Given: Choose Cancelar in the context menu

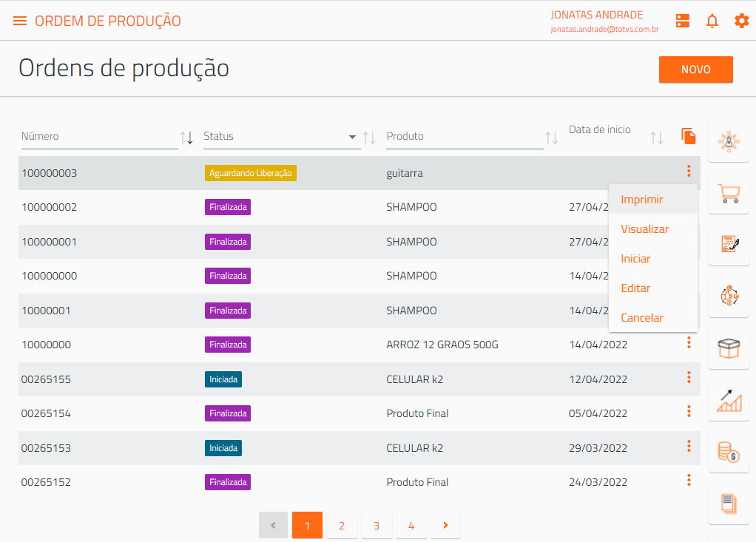Looking at the screenshot, I should click(x=653, y=317).
